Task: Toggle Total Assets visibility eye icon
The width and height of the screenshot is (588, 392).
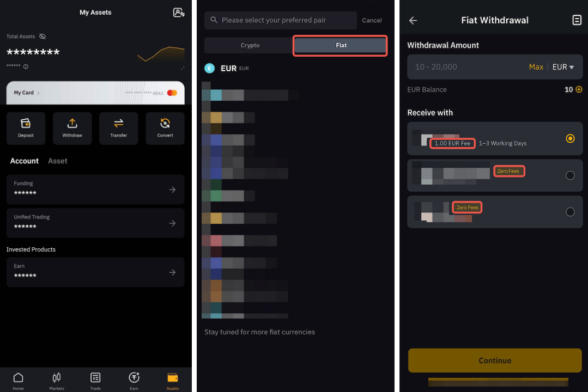Action: (x=43, y=36)
